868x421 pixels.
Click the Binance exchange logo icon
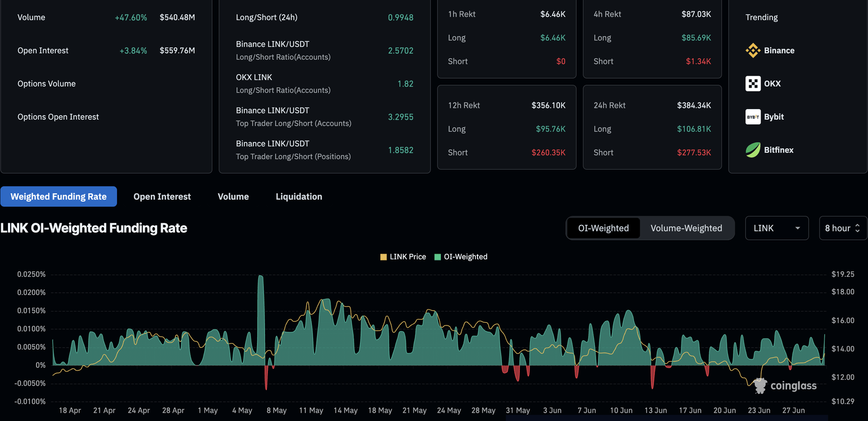click(753, 50)
